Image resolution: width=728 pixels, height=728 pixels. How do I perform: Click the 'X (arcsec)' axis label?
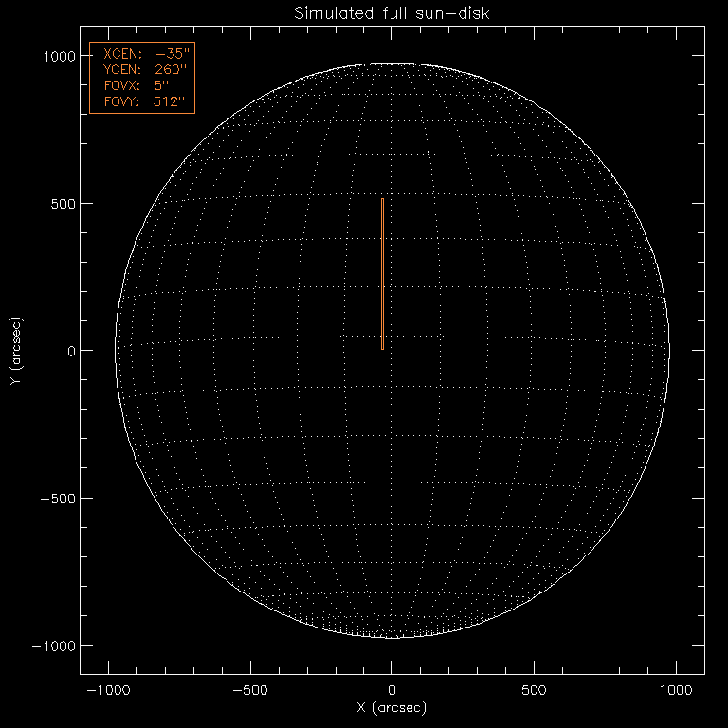pos(392,708)
